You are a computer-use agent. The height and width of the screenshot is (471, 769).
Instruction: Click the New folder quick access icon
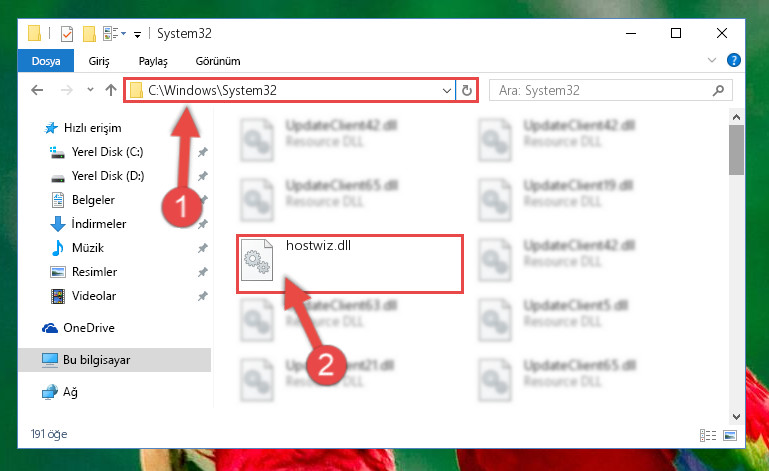click(89, 34)
